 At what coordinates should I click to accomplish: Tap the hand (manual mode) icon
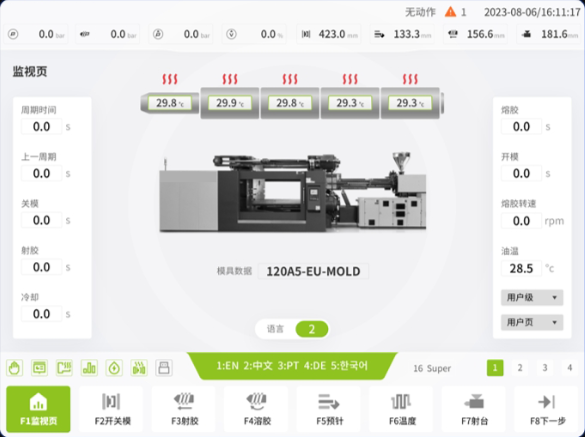pyautogui.click(x=15, y=368)
